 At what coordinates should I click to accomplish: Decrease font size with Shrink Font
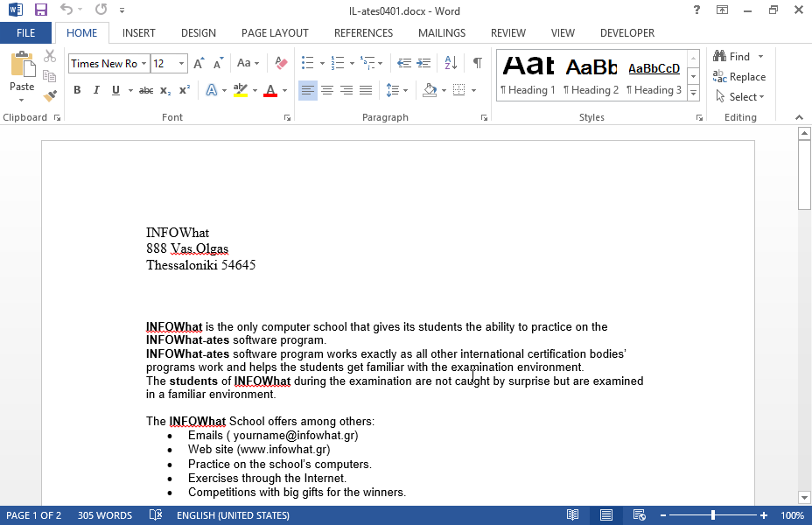tap(219, 63)
